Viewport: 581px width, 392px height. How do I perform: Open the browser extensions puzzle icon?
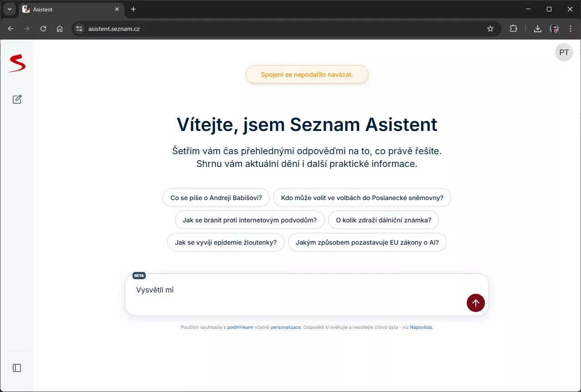[x=513, y=29]
